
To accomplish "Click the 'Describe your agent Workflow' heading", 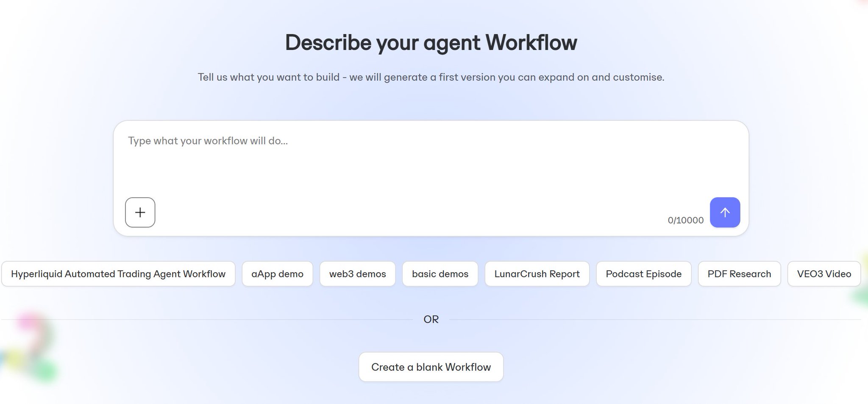I will click(x=431, y=43).
